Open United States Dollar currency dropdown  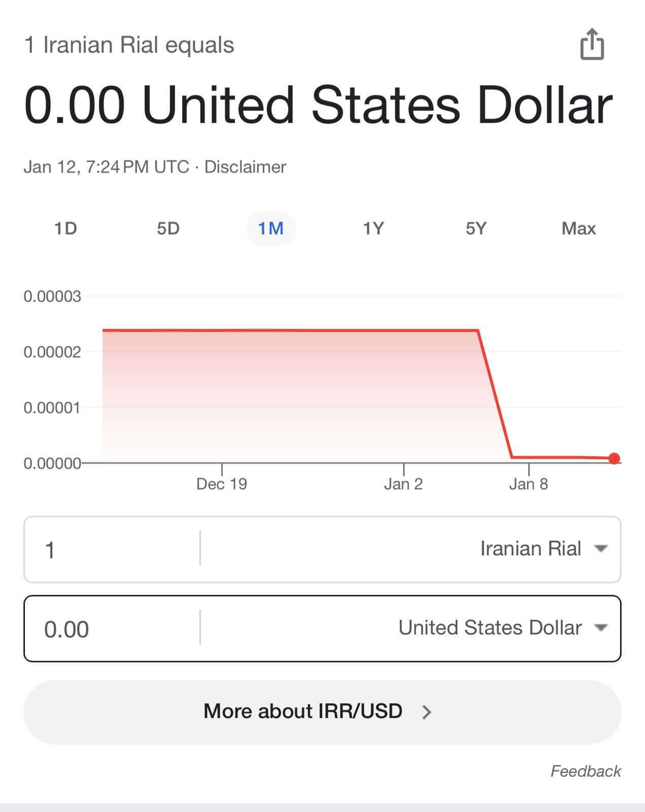coord(503,628)
